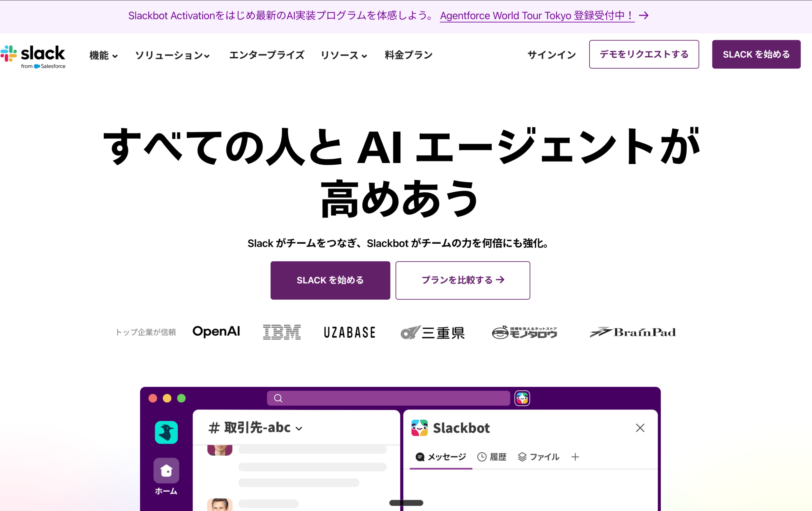Click the red window dot in mockup
This screenshot has height=511, width=812.
point(153,398)
